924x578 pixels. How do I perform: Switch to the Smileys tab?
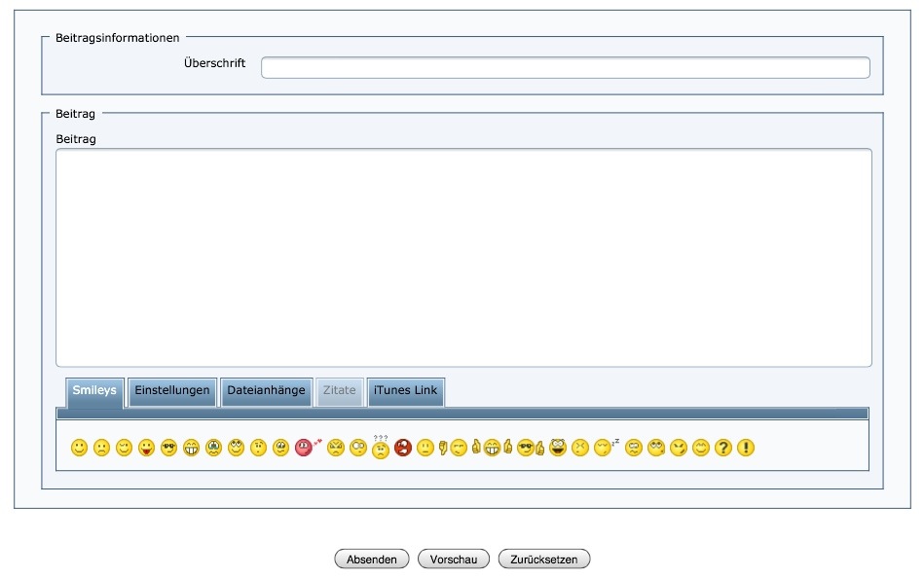tap(94, 391)
